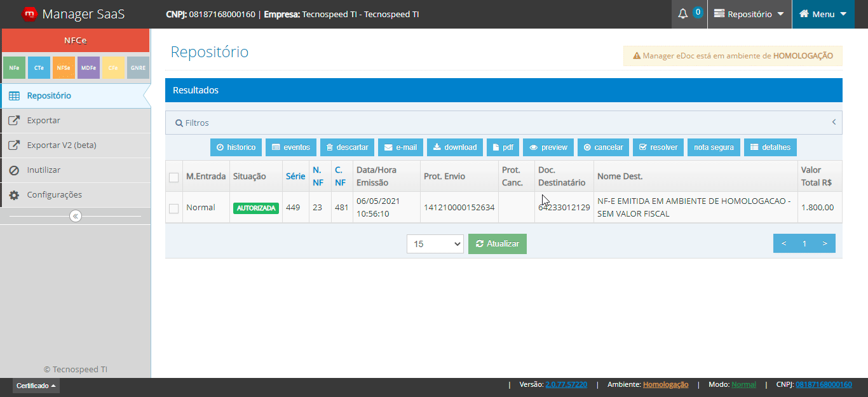Click the Atualizar button
The width and height of the screenshot is (868, 397).
498,244
